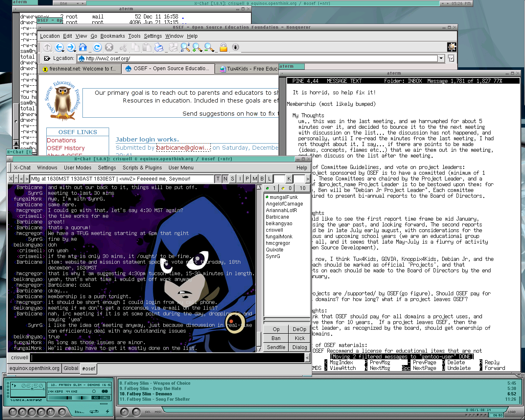Go back with Konqueror's Back arrow
Viewport: 525px width, 420px height.
[x=59, y=47]
